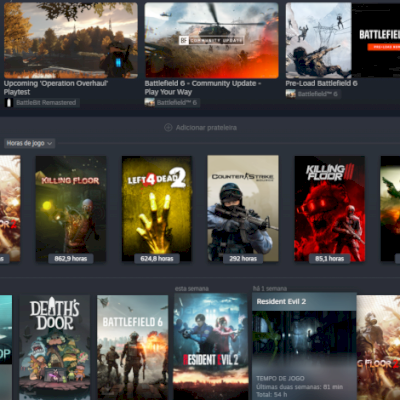Click the 624,8 horas playtime badge
Viewport: 400px width, 400px height.
click(x=157, y=259)
